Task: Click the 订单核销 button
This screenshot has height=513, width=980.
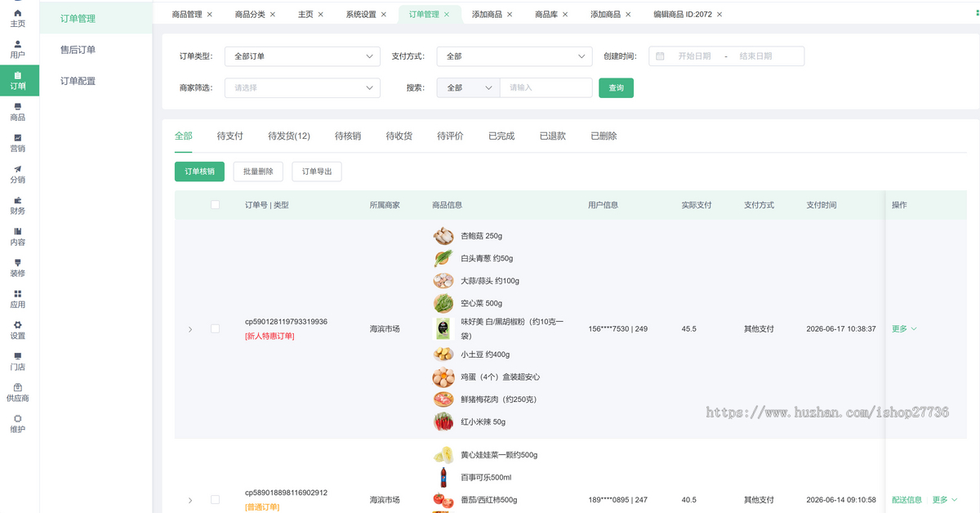Action: pyautogui.click(x=199, y=172)
